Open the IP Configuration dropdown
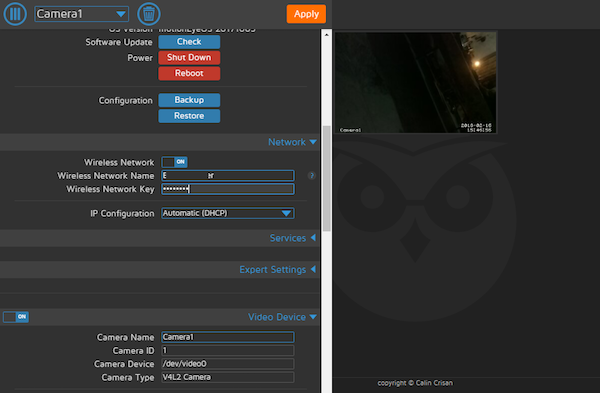Screen dimensions: 600x393 (228, 213)
